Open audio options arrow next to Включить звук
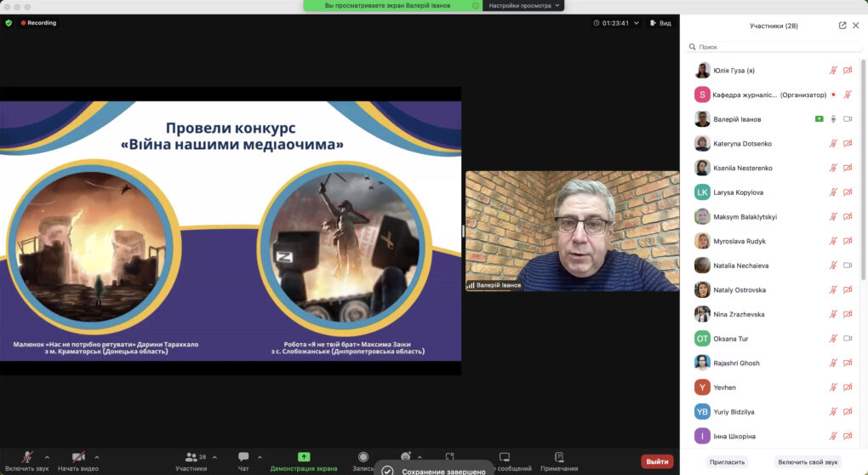The height and width of the screenshot is (475, 868). (x=47, y=457)
